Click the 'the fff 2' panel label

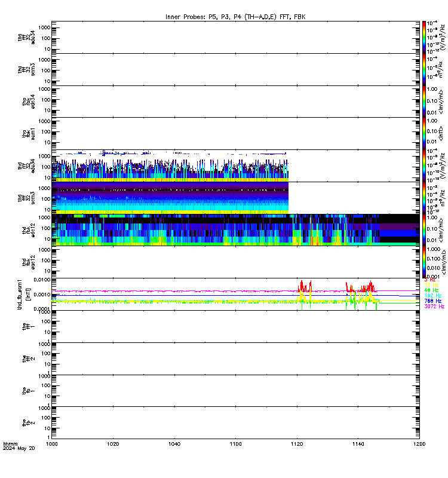[29, 358]
